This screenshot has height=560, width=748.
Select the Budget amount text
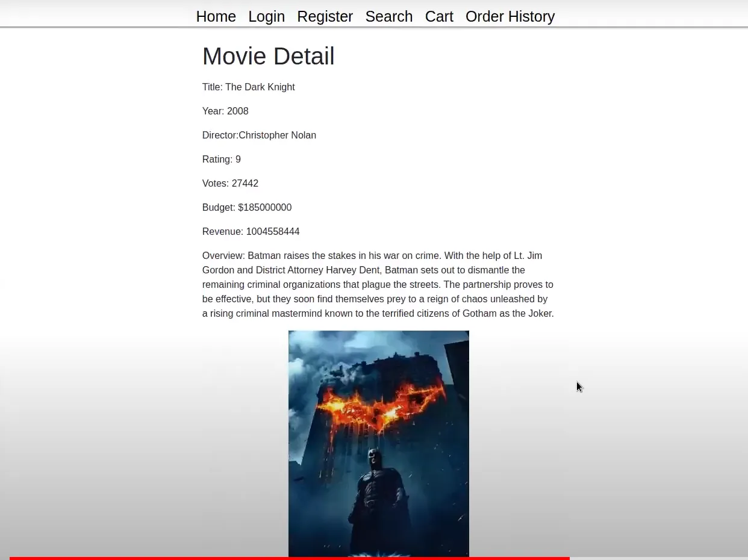pos(247,207)
